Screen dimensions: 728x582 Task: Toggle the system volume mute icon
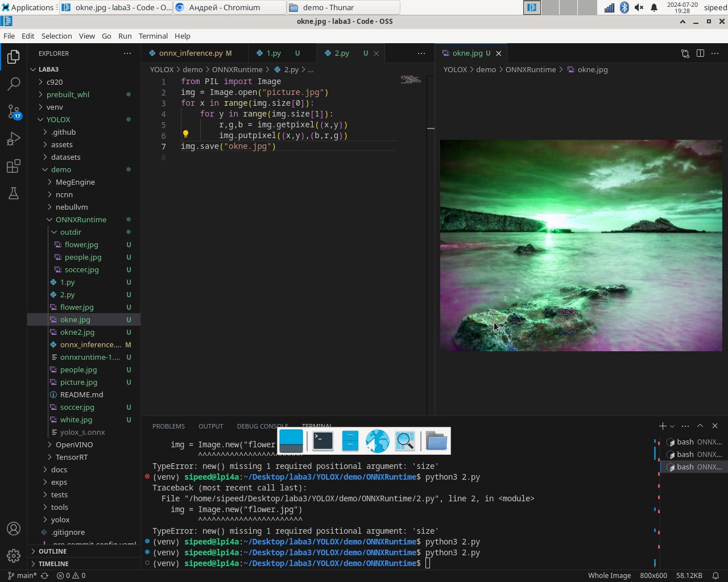639,7
